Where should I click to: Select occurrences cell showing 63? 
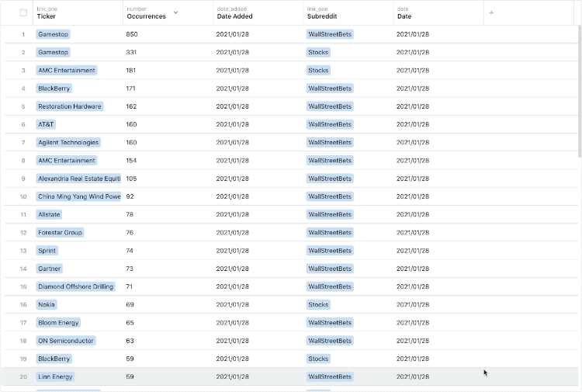168,341
